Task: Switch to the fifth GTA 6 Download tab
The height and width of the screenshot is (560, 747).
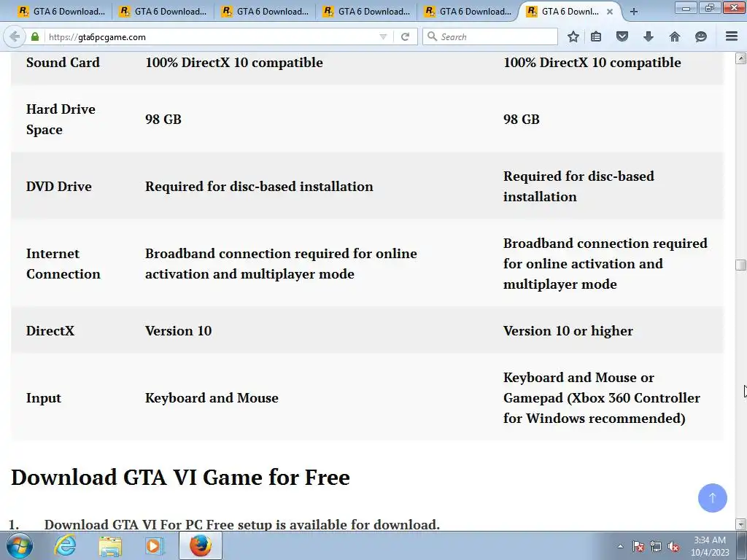Action: [x=468, y=12]
